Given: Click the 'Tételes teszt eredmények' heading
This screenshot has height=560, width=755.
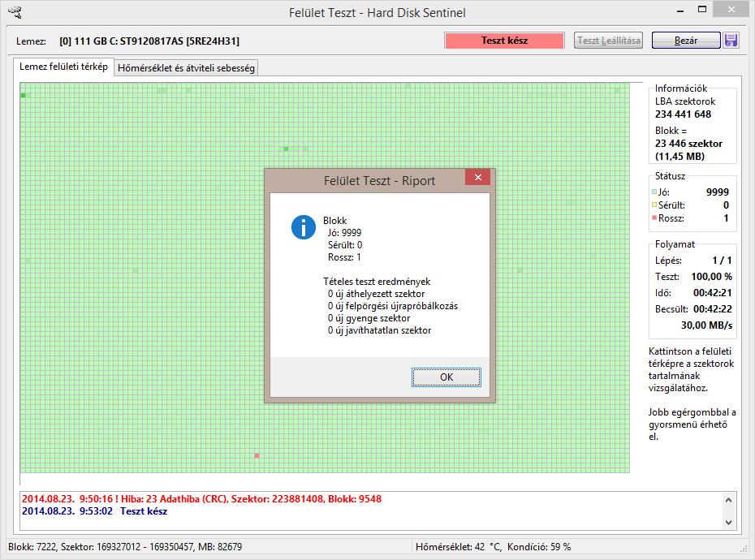Looking at the screenshot, I should point(377,282).
